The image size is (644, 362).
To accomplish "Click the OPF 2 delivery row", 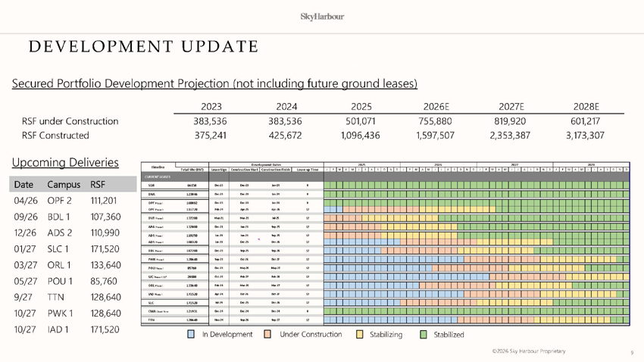I will [64, 201].
